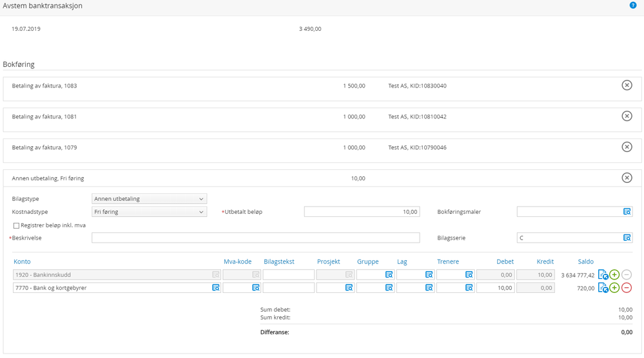Image resolution: width=644 pixels, height=358 pixels.
Task: Remove the Betaling av faktura 1079 entry
Action: [627, 147]
